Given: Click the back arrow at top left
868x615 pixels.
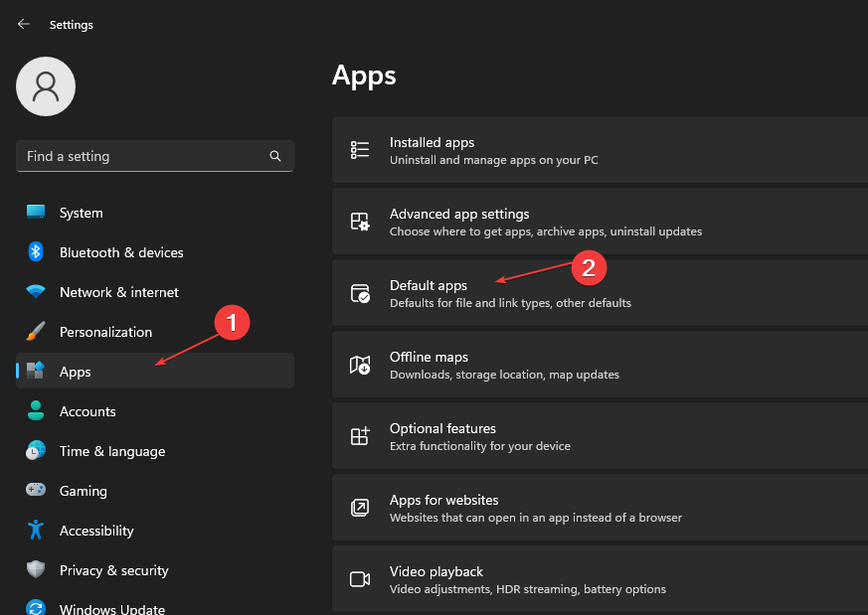Looking at the screenshot, I should (x=22, y=24).
